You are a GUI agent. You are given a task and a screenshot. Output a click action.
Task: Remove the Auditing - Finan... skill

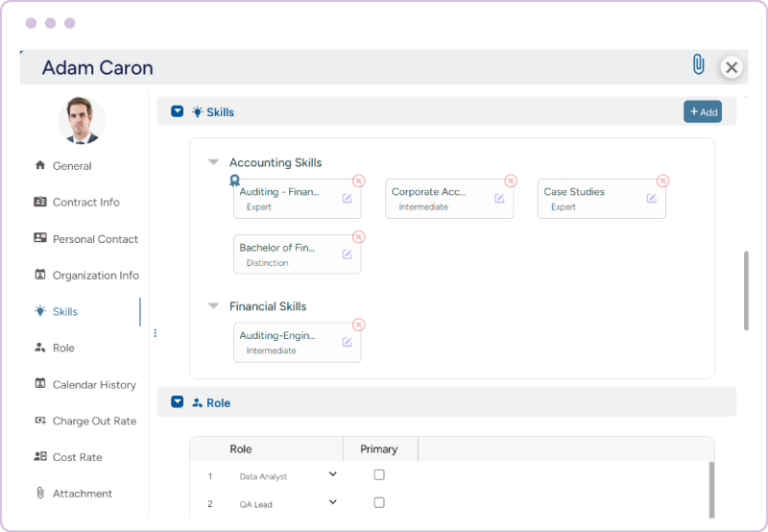click(x=358, y=181)
